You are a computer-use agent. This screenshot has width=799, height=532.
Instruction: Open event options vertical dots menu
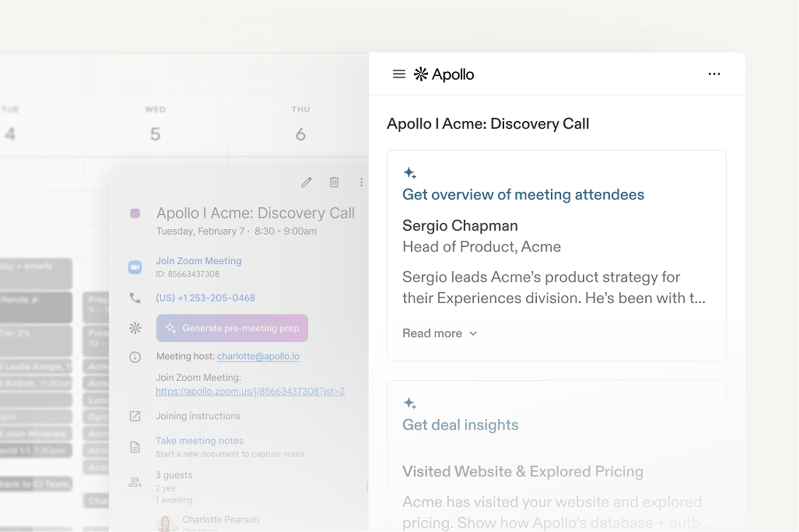click(361, 182)
